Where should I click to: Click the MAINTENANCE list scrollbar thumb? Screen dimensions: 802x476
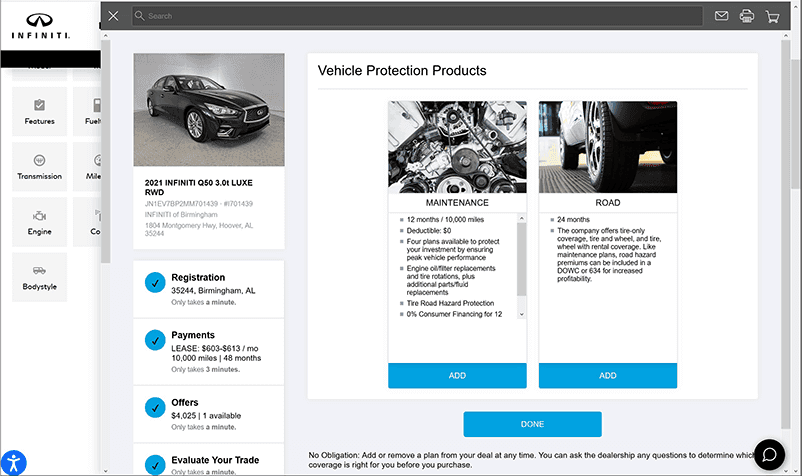tap(521, 259)
